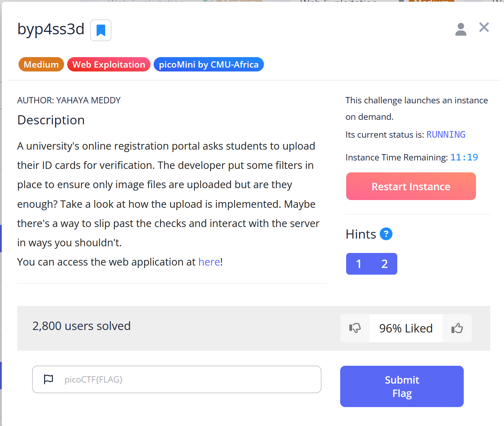This screenshot has width=504, height=426.
Task: Select the Medium difficulty tag
Action: [41, 64]
